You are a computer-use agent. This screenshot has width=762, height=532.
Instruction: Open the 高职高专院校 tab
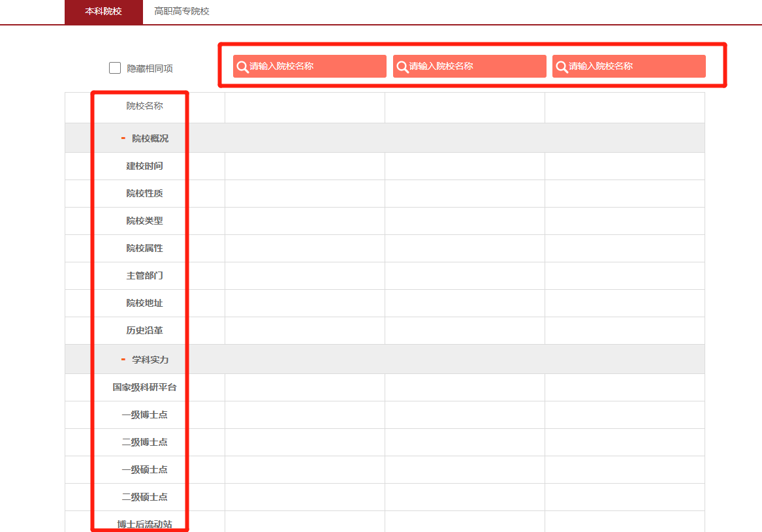pyautogui.click(x=182, y=12)
